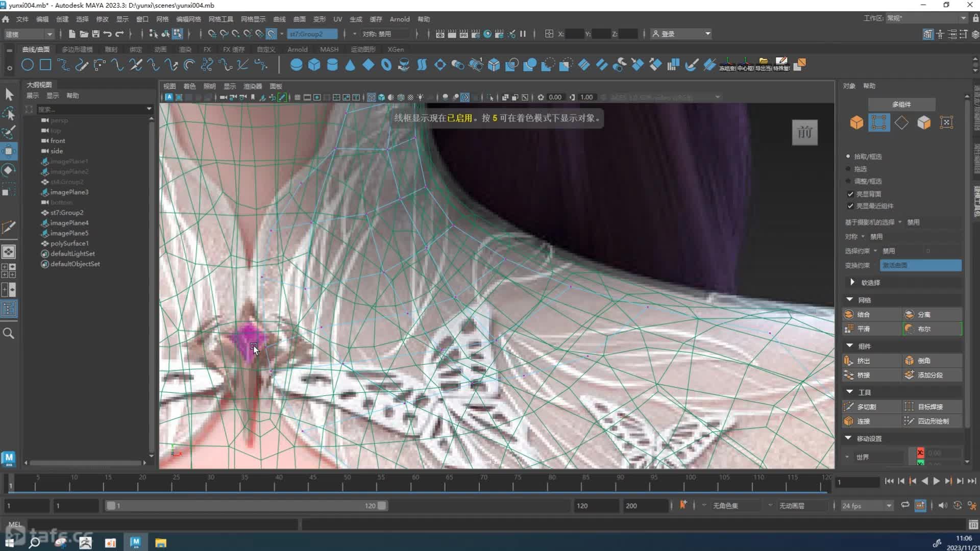Select object mode cube icon in toolkit
This screenshot has height=551, width=980.
click(x=856, y=122)
